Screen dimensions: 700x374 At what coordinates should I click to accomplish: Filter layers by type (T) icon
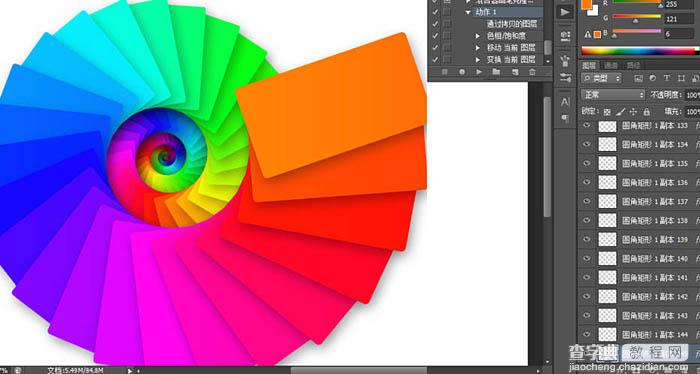(667, 78)
